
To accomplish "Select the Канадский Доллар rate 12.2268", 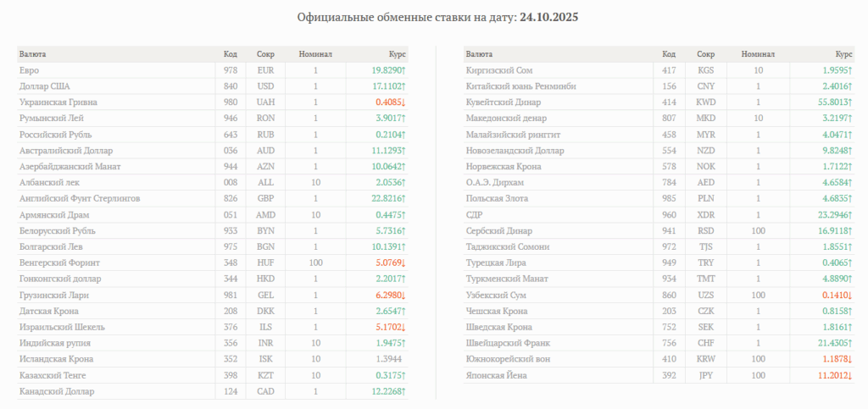I will coord(383,391).
